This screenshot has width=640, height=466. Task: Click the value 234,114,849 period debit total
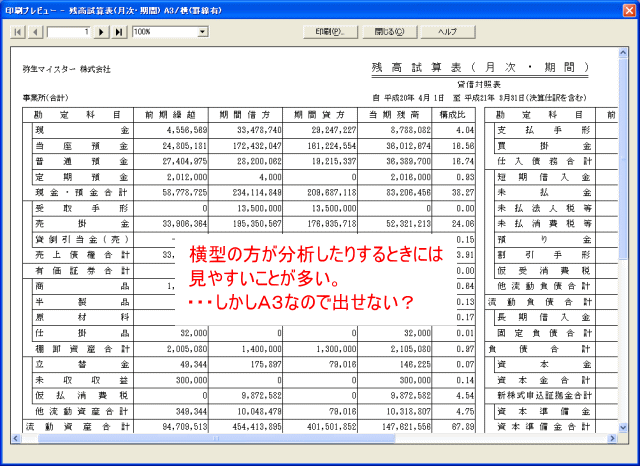257,193
